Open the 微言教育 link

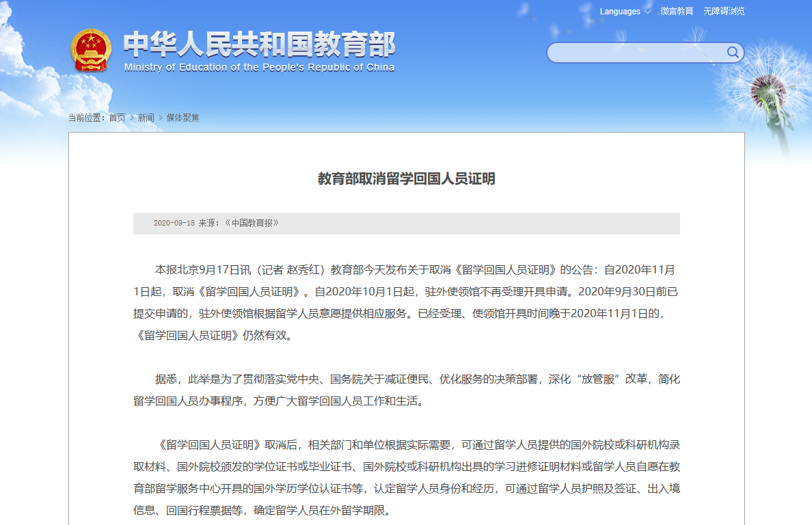[x=677, y=12]
